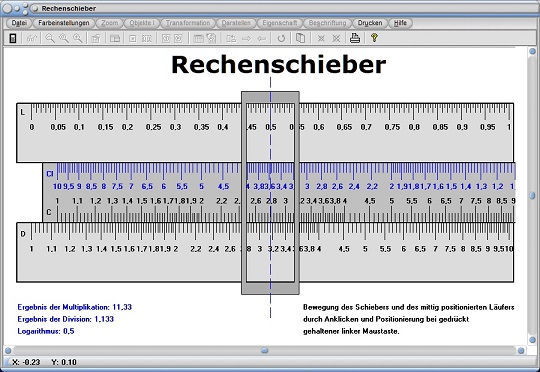Open help via the yellow key icon
Viewport: 540px width, 372px height.
[x=374, y=38]
